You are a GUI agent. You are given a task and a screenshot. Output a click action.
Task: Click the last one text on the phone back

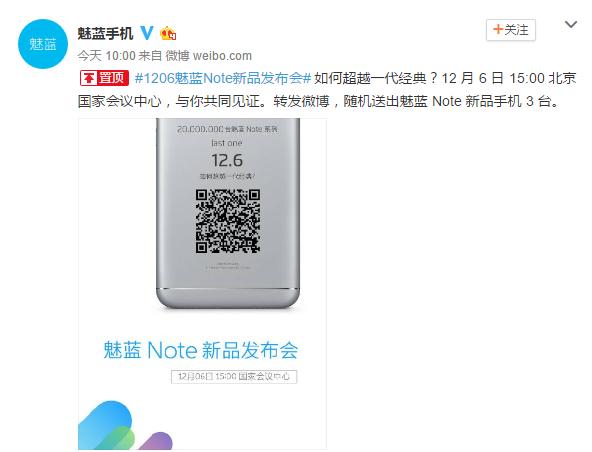click(227, 143)
